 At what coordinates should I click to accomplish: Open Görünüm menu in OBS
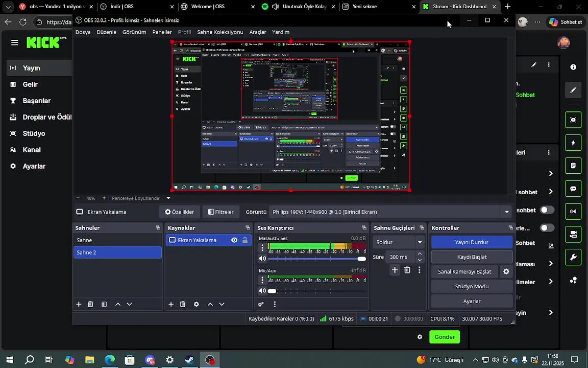click(x=134, y=32)
